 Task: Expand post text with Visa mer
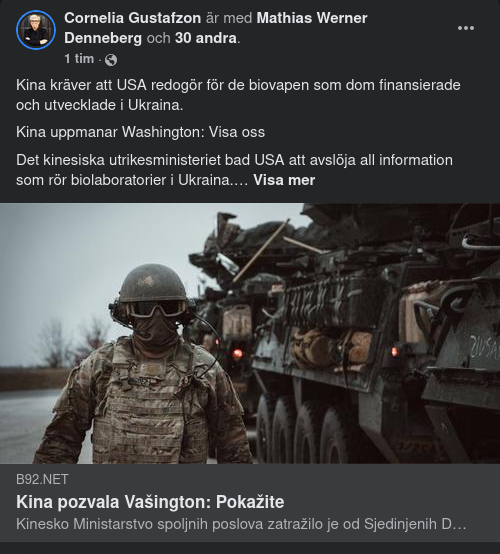pos(284,180)
